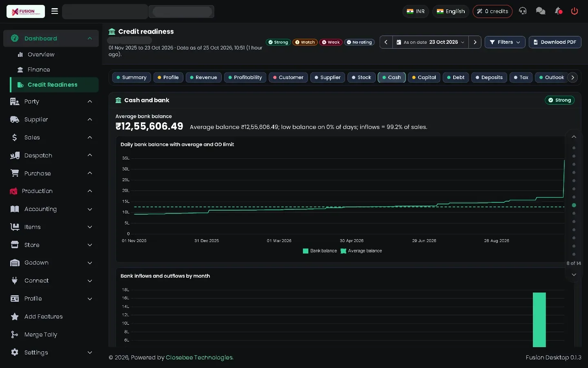Open the Filters dropdown

click(x=505, y=42)
